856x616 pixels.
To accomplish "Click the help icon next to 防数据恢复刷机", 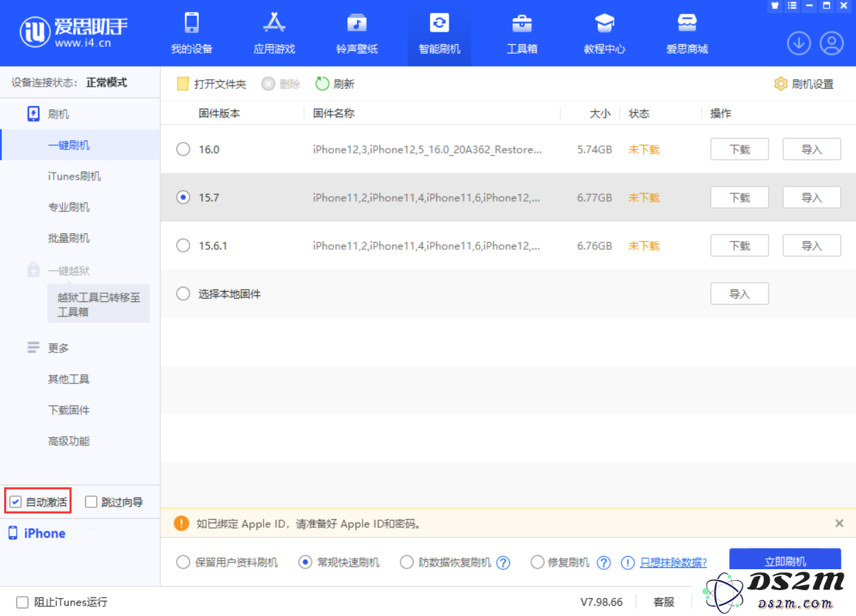I will 503,563.
